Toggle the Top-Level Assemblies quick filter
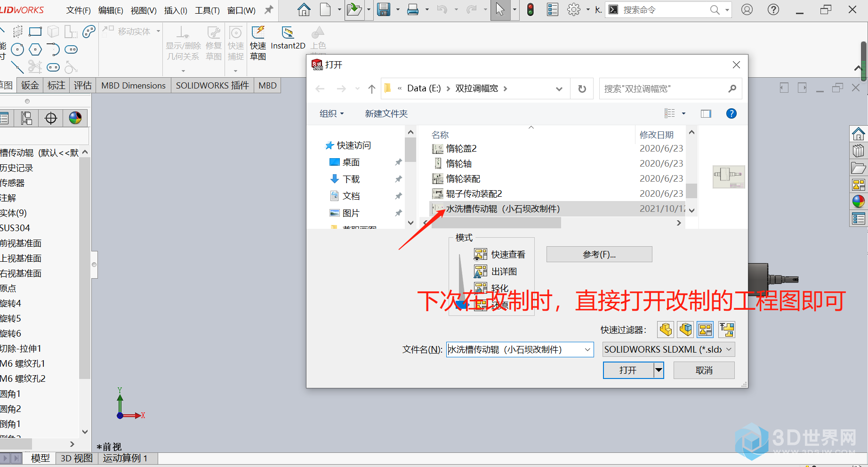 click(727, 330)
